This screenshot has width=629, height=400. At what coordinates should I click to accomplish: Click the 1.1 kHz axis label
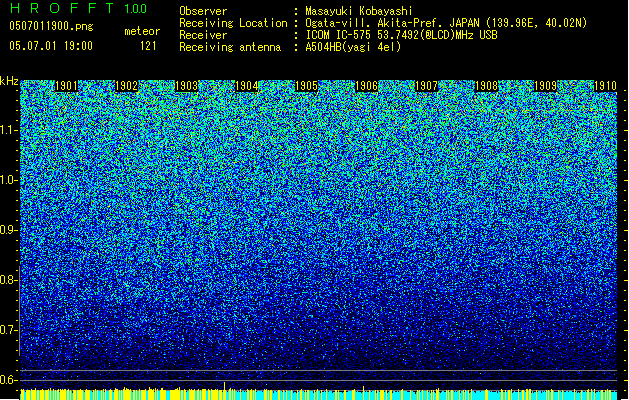9,130
